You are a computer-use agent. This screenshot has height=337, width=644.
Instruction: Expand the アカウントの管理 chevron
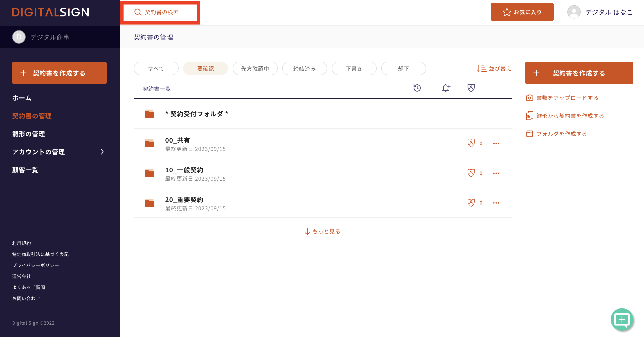[102, 152]
